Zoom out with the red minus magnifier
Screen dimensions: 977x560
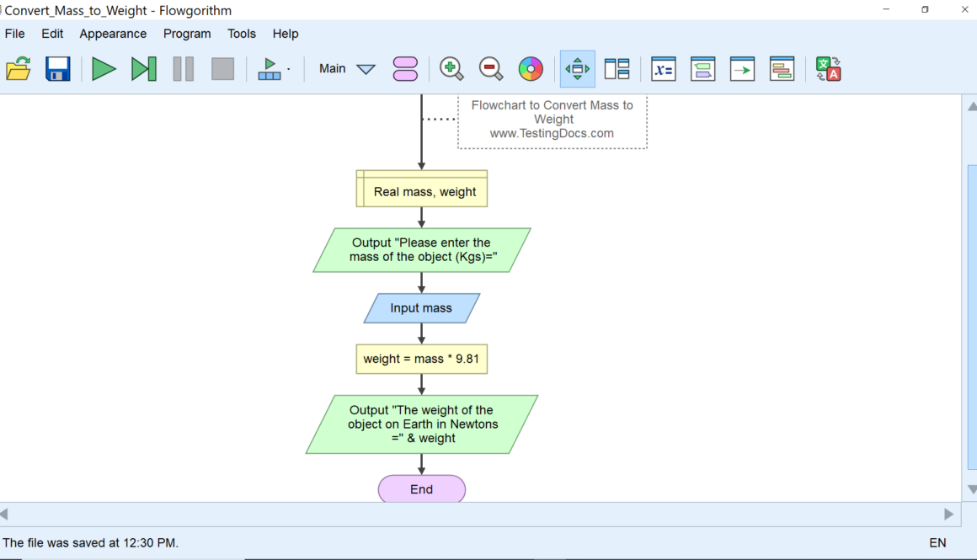coord(491,69)
